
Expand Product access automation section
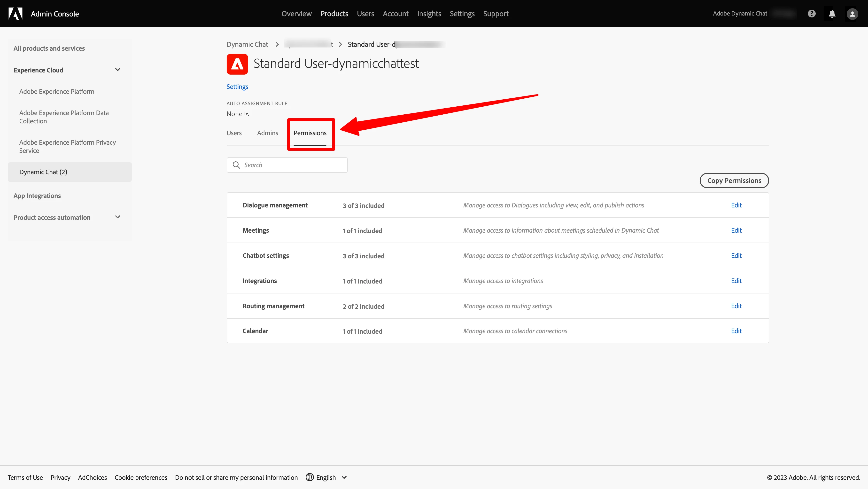click(x=118, y=217)
